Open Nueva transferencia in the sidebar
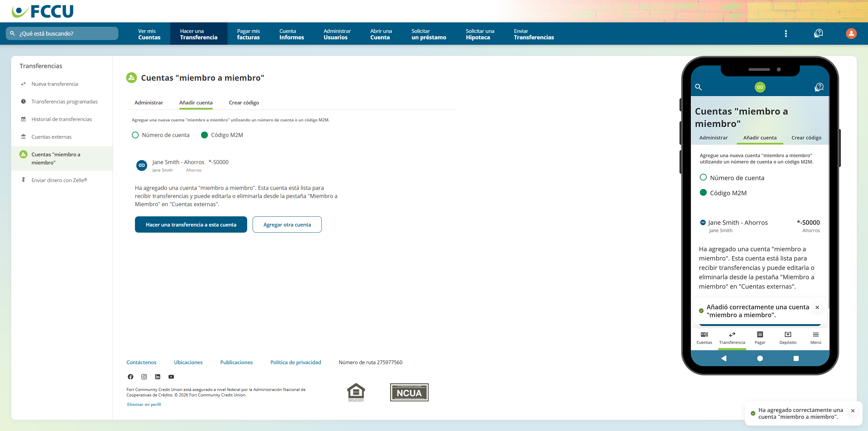This screenshot has width=868, height=431. tap(62, 84)
